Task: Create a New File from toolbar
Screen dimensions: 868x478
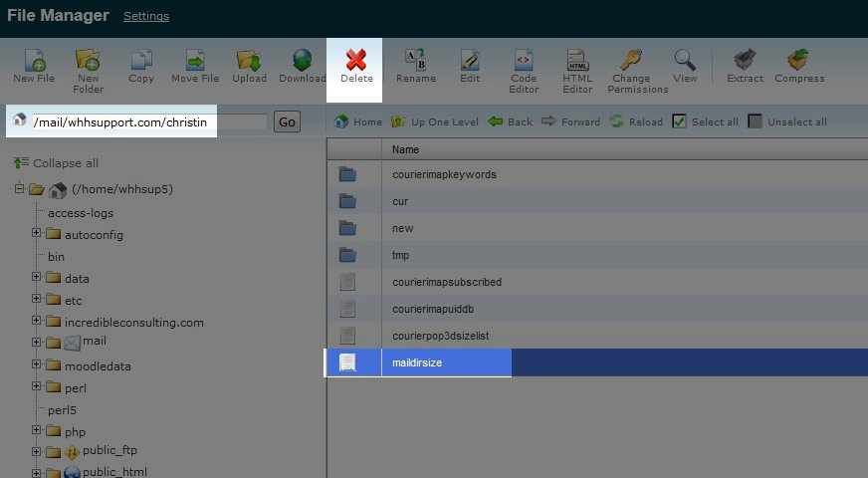Action: (x=34, y=60)
